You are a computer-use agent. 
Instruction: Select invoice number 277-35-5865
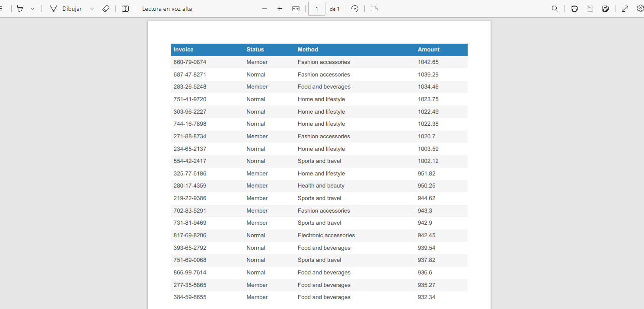click(190, 285)
